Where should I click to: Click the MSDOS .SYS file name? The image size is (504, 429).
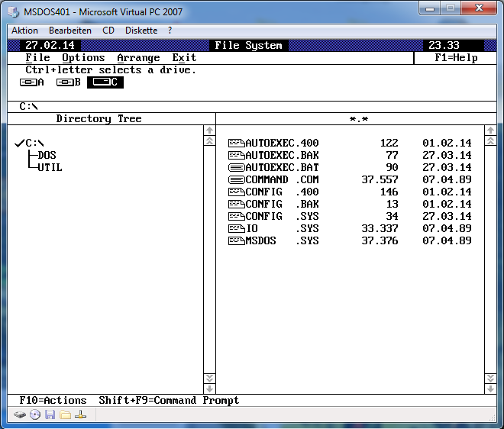[x=283, y=240]
